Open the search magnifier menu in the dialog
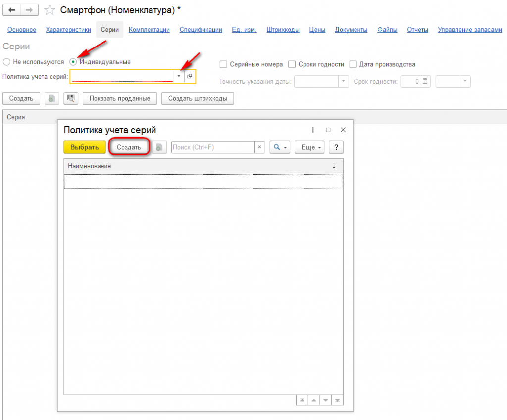507x420 pixels. point(280,147)
